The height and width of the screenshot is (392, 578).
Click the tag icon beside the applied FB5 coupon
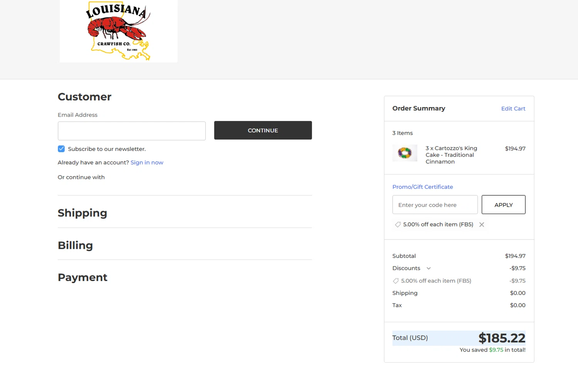click(x=398, y=224)
